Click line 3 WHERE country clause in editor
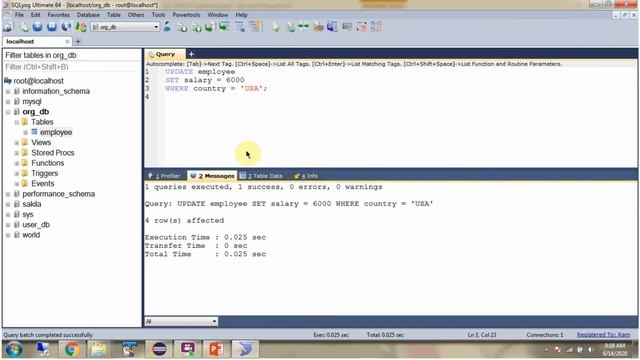 [216, 89]
